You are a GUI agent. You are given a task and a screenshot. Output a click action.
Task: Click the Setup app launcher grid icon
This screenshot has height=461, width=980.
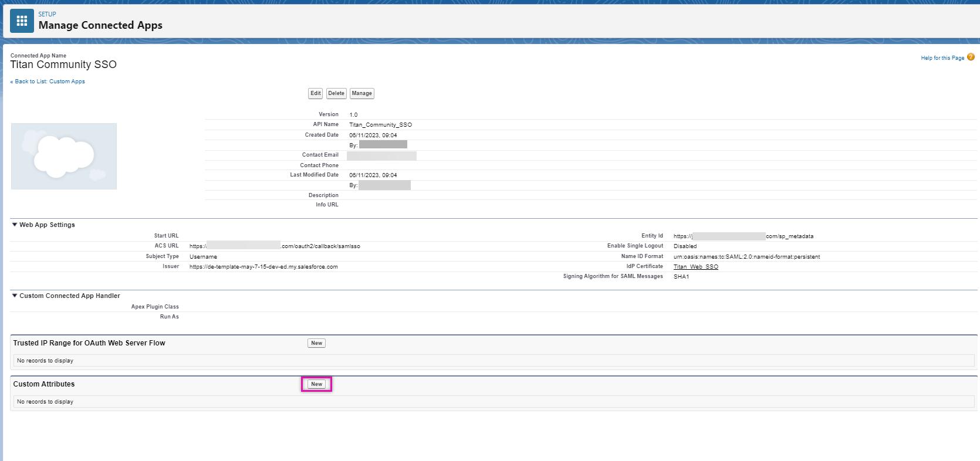(22, 21)
